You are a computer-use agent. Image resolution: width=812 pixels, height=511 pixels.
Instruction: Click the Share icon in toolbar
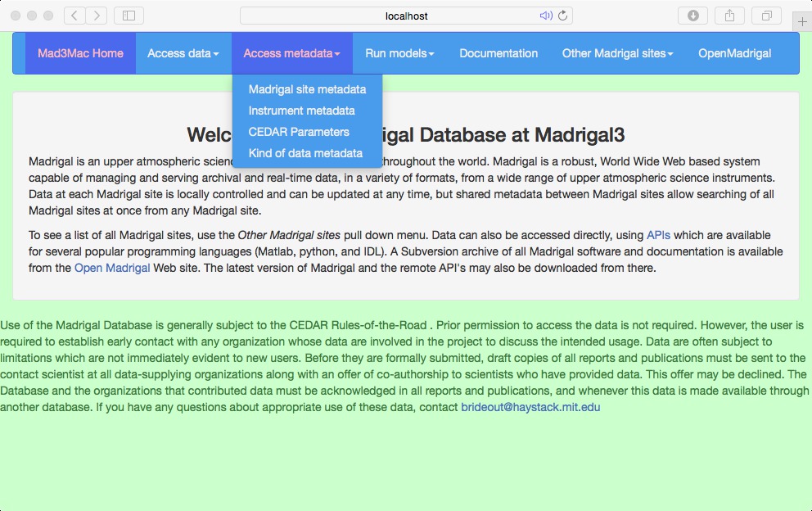coord(729,16)
